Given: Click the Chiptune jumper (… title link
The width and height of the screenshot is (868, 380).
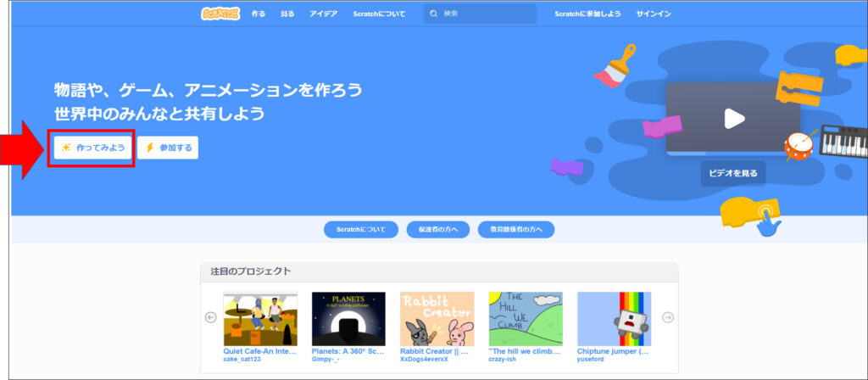Looking at the screenshot, I should click(x=614, y=351).
